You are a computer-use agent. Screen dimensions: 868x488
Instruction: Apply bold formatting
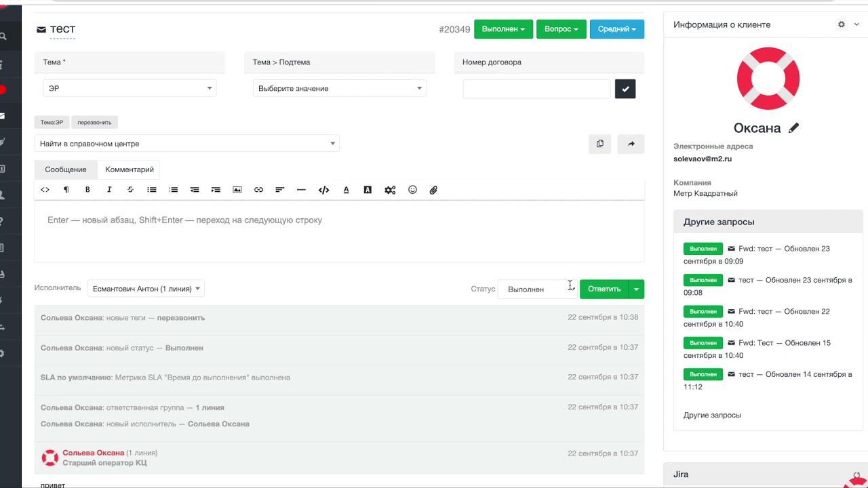87,190
